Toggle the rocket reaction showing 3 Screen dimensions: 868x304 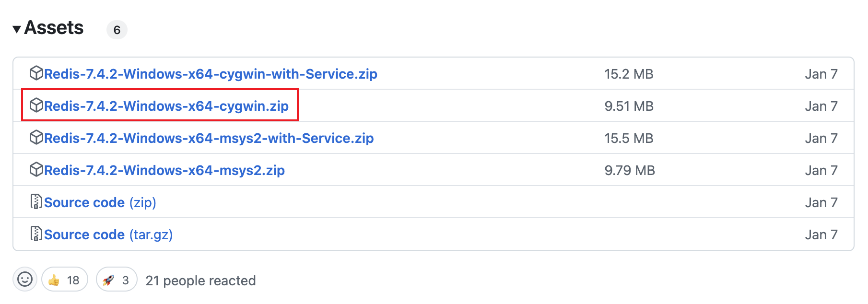(x=116, y=280)
